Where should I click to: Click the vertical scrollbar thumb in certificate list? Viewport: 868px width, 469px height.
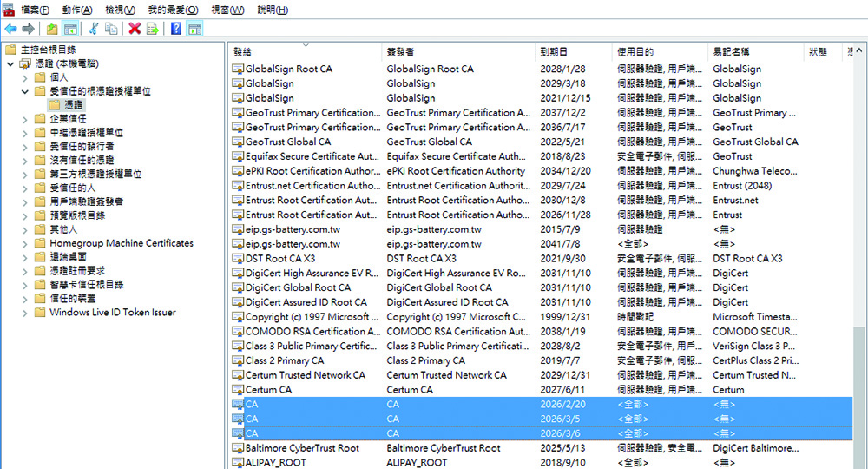[859, 398]
